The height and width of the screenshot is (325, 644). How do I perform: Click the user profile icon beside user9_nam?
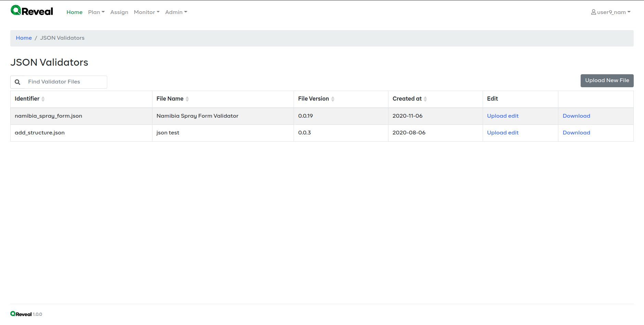(x=594, y=12)
